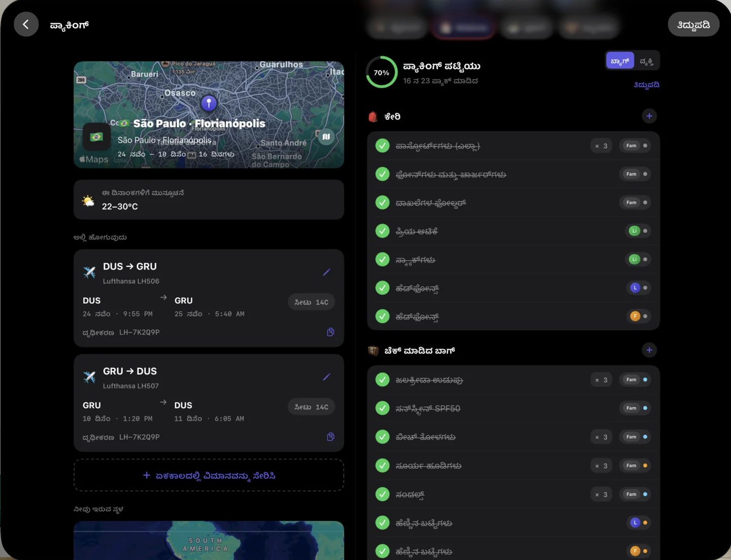Edit the GRU → DUS flight with pencil
The height and width of the screenshot is (560, 731).
click(x=326, y=377)
